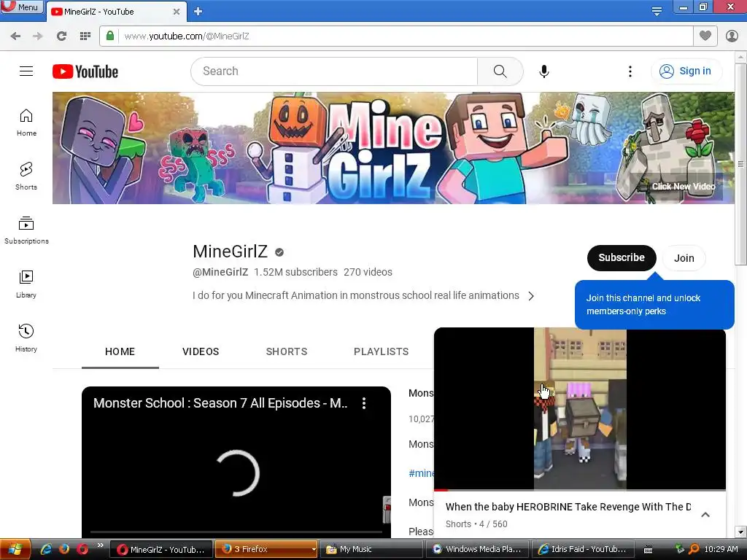Open Subscriptions in the sidebar
The width and height of the screenshot is (747, 560).
point(26,230)
